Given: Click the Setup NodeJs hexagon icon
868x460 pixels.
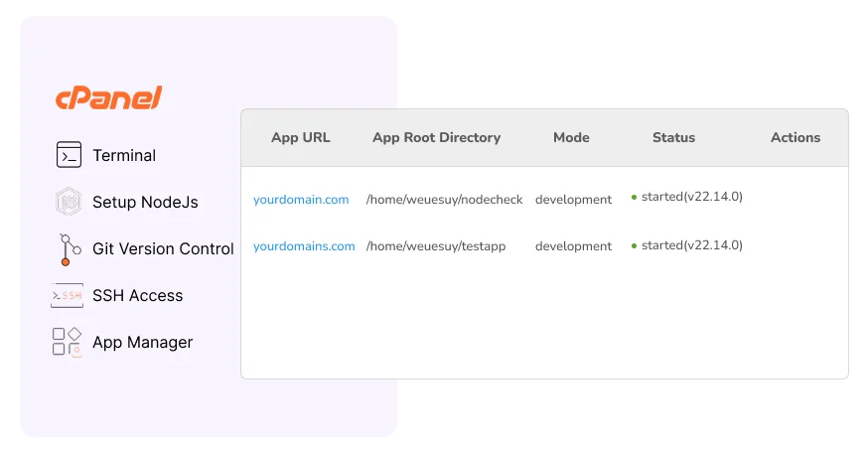Looking at the screenshot, I should pyautogui.click(x=68, y=202).
